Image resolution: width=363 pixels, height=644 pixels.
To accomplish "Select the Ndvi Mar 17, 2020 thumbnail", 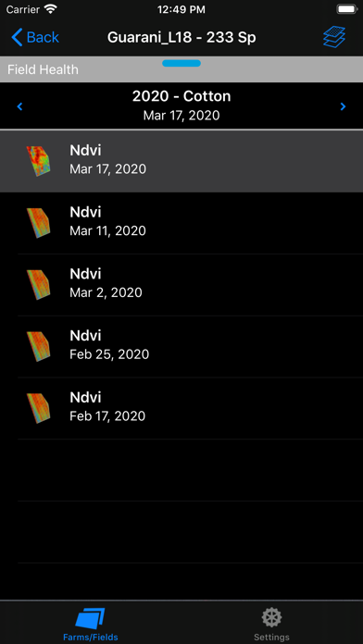I will 38,161.
